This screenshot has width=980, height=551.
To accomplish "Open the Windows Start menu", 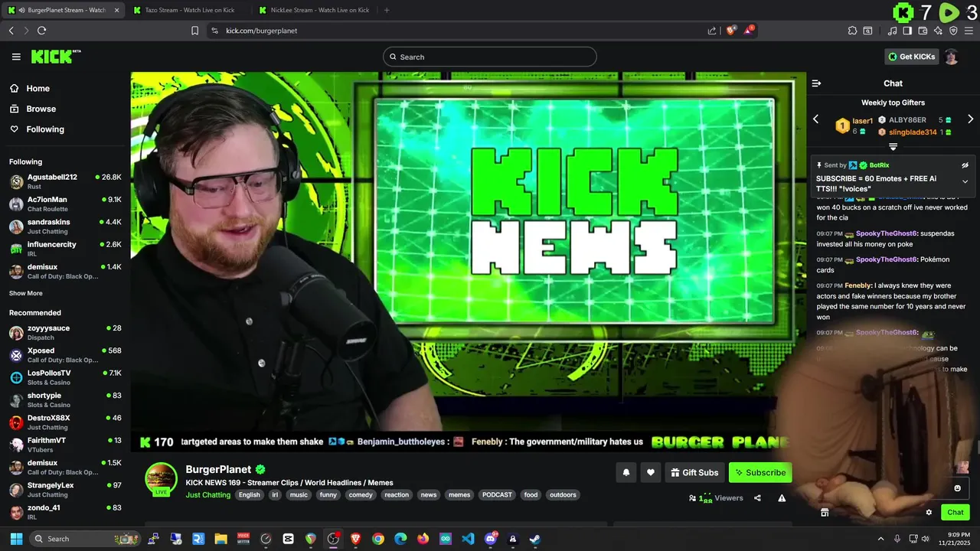I will 16,539.
